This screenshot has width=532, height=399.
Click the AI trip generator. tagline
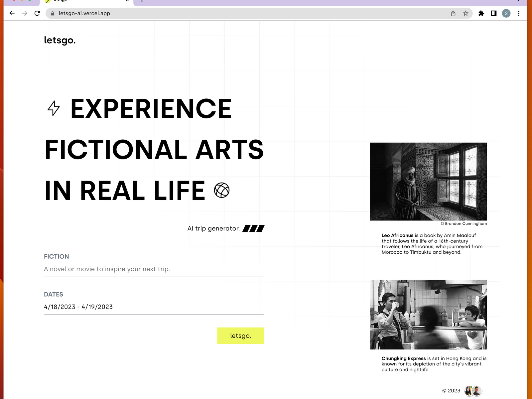[213, 228]
